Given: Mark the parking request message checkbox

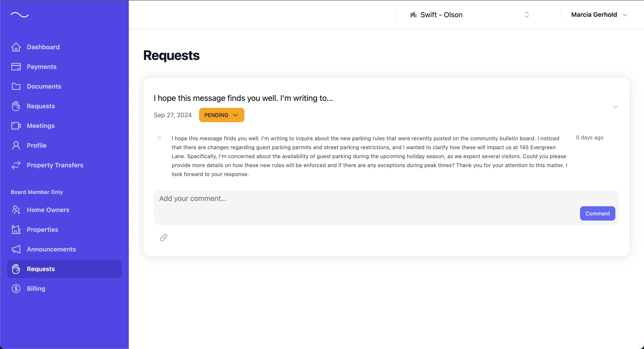Looking at the screenshot, I should point(159,138).
